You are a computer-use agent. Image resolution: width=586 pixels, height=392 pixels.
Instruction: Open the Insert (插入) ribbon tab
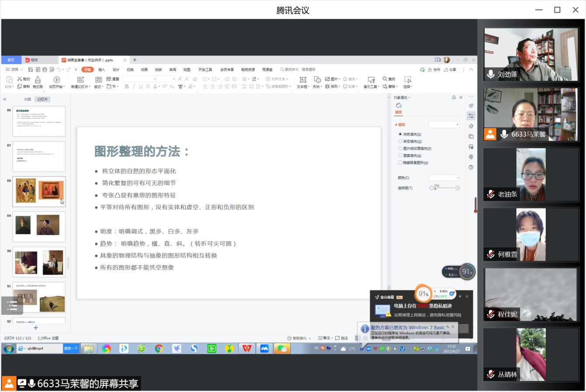[x=101, y=69]
